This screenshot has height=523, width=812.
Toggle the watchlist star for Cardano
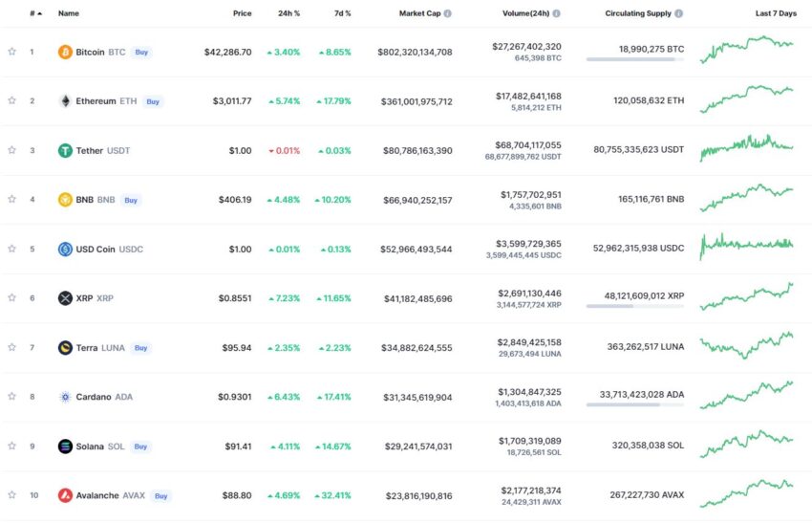(11, 397)
